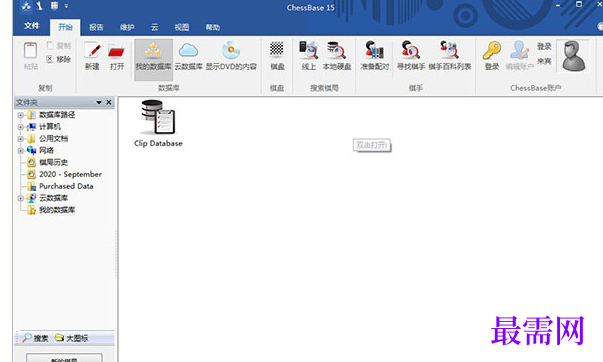Expand the 云数据库 tree node
The width and height of the screenshot is (603, 362).
point(20,199)
